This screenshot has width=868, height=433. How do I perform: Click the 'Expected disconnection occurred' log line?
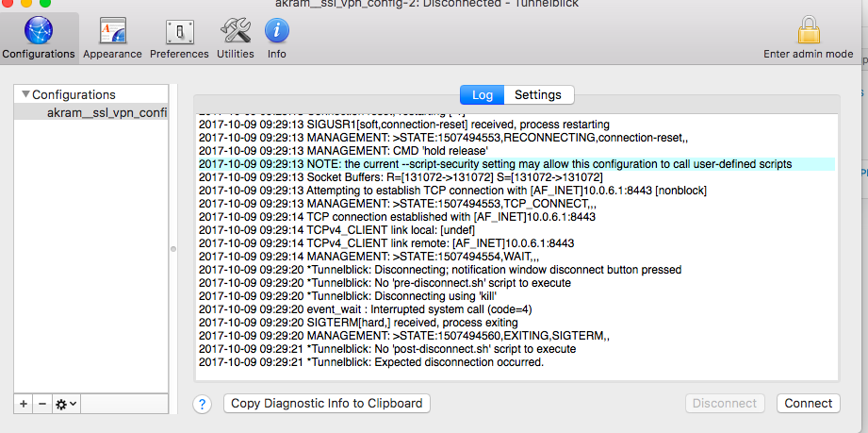[x=371, y=362]
